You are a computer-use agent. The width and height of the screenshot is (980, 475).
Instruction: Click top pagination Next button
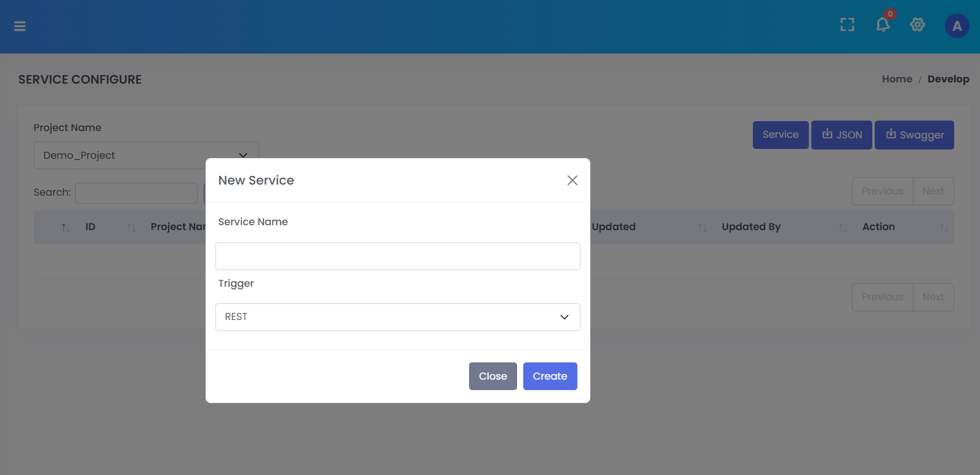933,191
